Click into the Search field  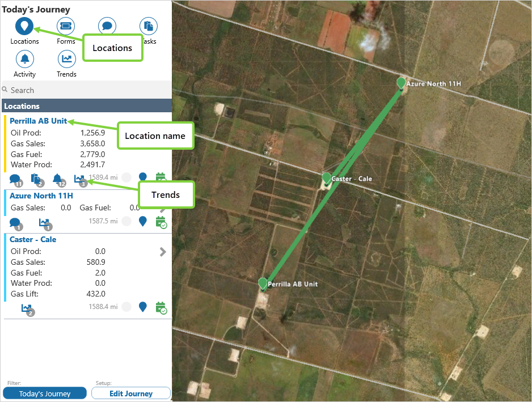click(x=87, y=90)
